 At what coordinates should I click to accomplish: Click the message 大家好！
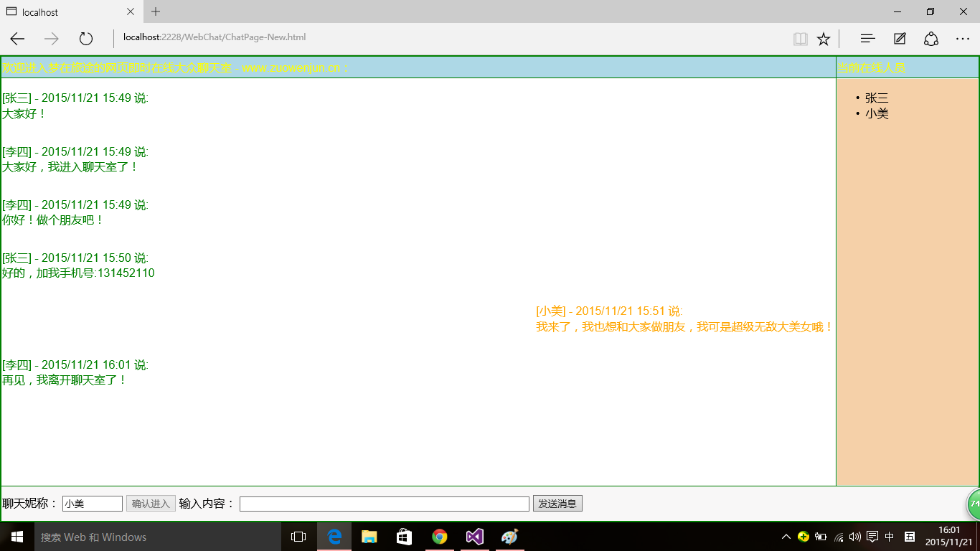pos(24,113)
